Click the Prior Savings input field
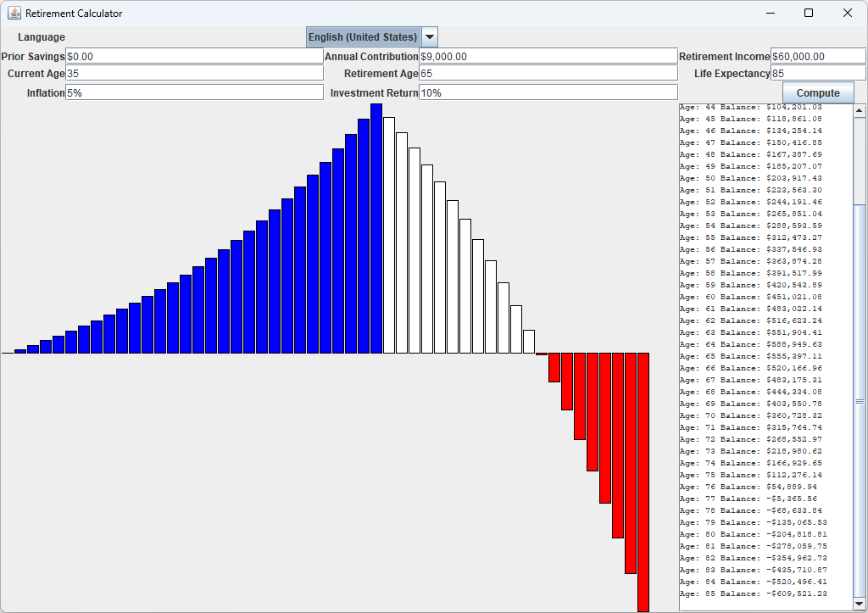The image size is (868, 613). (x=194, y=57)
